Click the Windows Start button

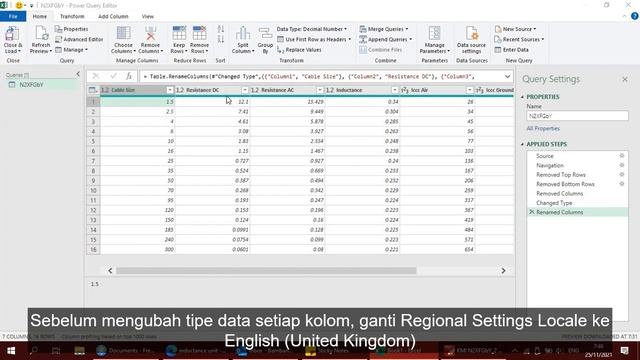click(11, 351)
